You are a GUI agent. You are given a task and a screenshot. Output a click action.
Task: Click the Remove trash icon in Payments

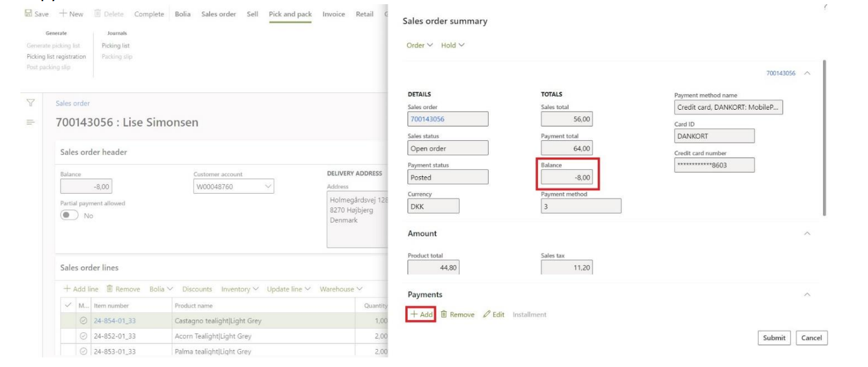[x=444, y=315]
